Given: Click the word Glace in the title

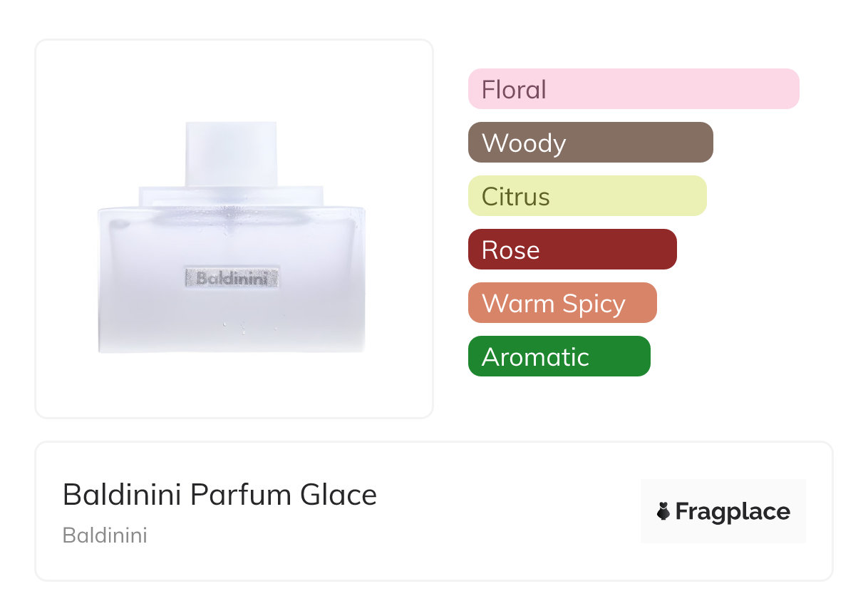Looking at the screenshot, I should 339,494.
